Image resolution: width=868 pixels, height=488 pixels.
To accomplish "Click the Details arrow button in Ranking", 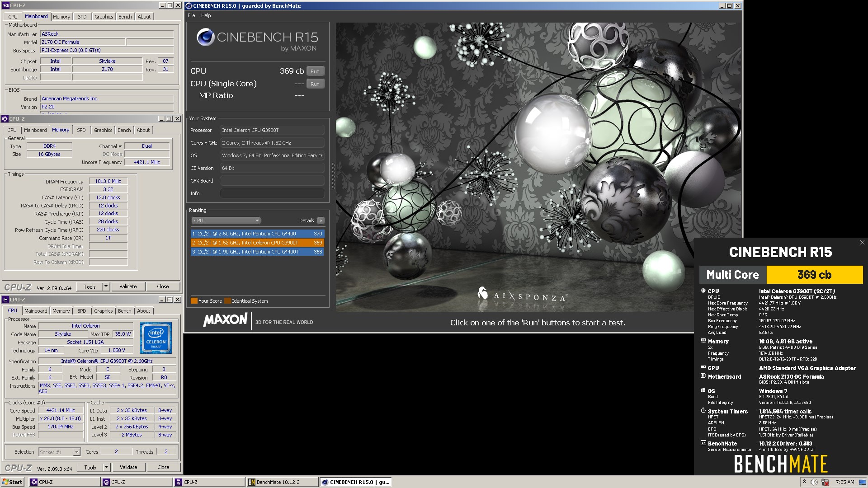I will (x=321, y=221).
